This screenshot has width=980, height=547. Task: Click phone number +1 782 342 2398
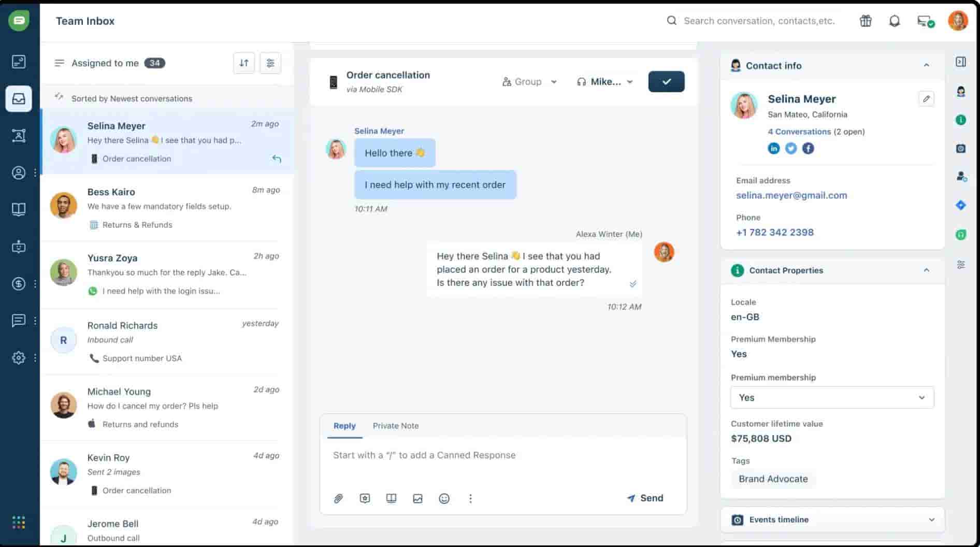point(775,232)
